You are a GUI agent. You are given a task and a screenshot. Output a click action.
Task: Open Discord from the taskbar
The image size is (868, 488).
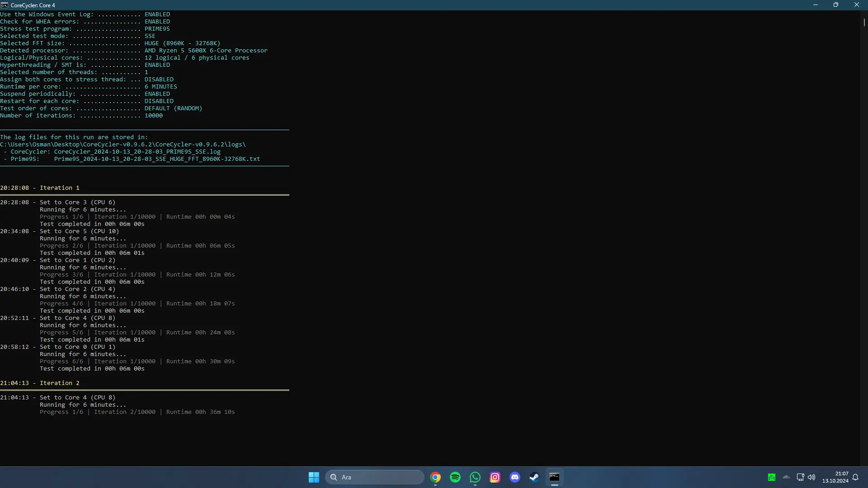click(x=515, y=477)
